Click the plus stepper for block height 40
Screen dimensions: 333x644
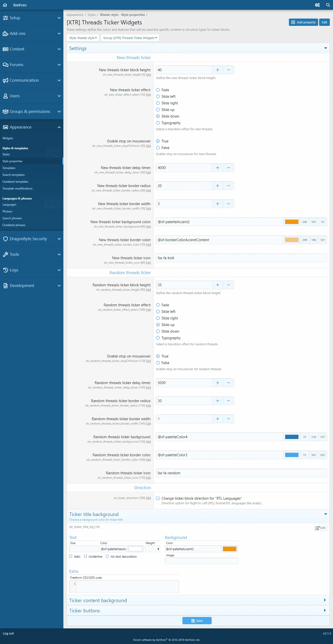(217, 70)
